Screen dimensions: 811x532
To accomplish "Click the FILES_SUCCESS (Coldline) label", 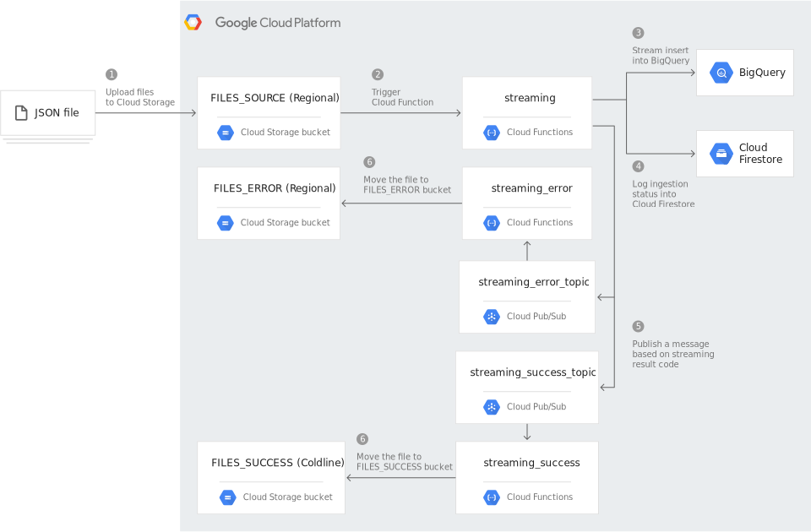I will pos(277,463).
